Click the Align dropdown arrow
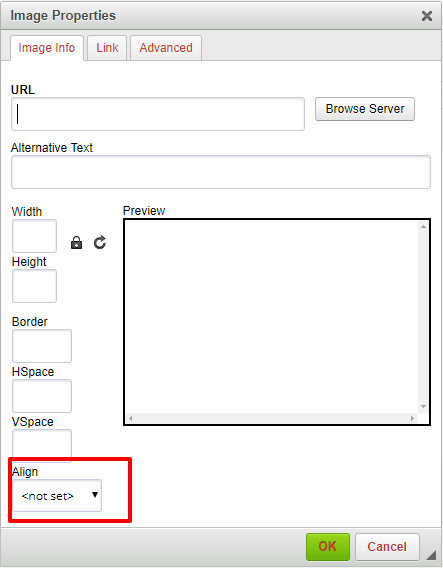The image size is (443, 568). pyautogui.click(x=95, y=495)
